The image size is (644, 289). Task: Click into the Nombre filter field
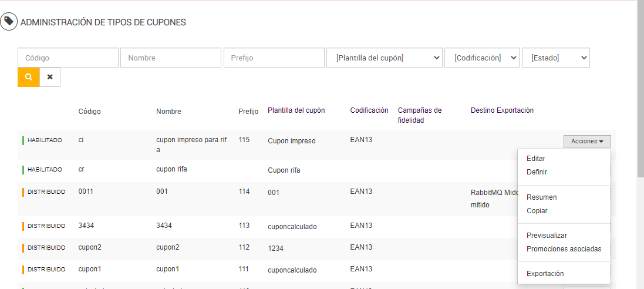coord(171,58)
